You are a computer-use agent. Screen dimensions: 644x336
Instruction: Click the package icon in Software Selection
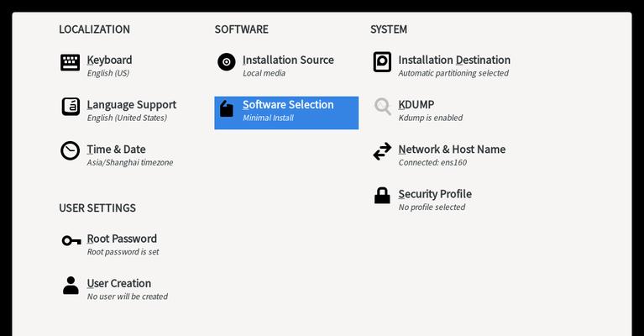[227, 108]
